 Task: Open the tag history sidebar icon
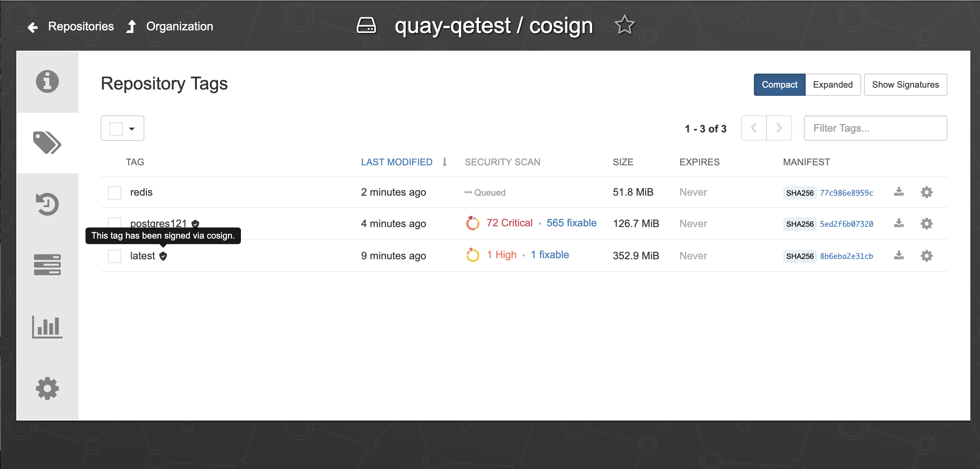(47, 204)
